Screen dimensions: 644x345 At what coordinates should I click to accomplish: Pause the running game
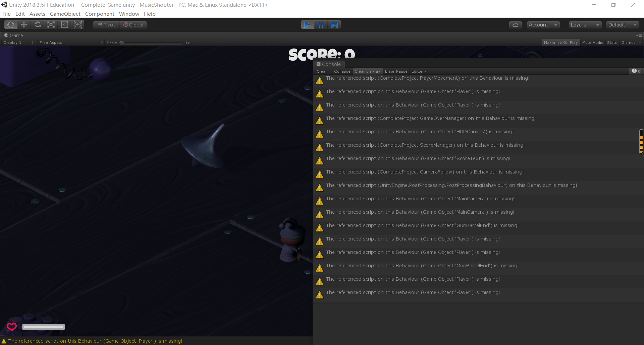pos(321,25)
